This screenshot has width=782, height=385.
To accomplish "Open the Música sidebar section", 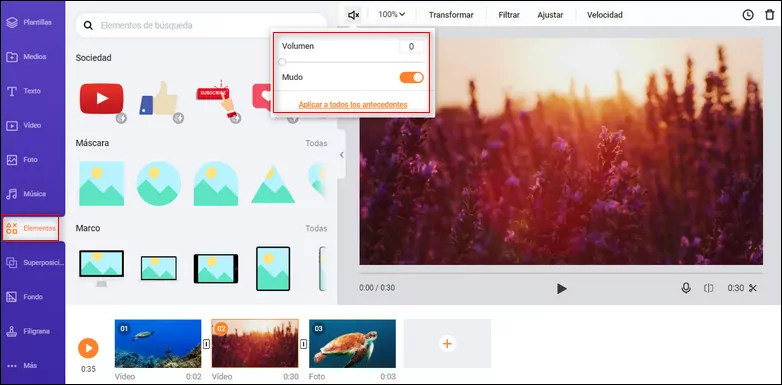I will click(x=26, y=194).
